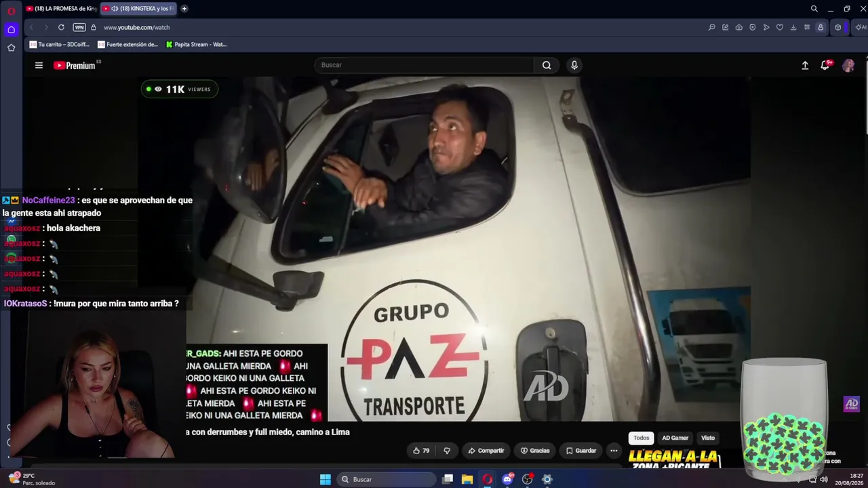The width and height of the screenshot is (868, 488).
Task: Open the Windows Start menu
Action: pyautogui.click(x=325, y=479)
